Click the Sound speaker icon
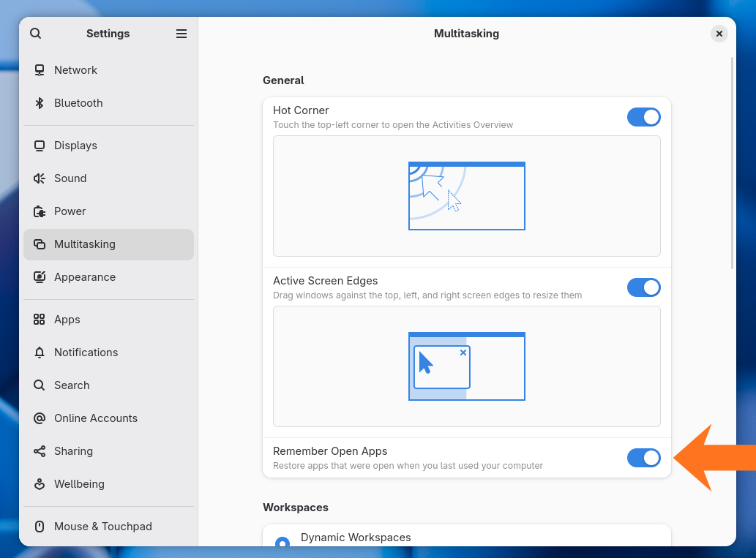756x558 pixels. pyautogui.click(x=40, y=178)
